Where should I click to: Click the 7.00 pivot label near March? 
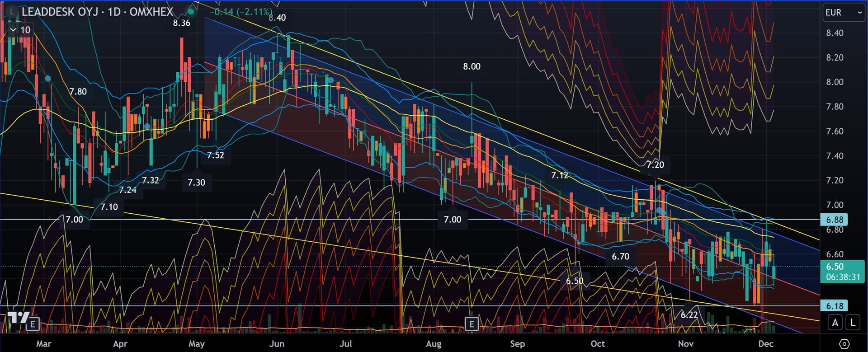click(x=74, y=220)
